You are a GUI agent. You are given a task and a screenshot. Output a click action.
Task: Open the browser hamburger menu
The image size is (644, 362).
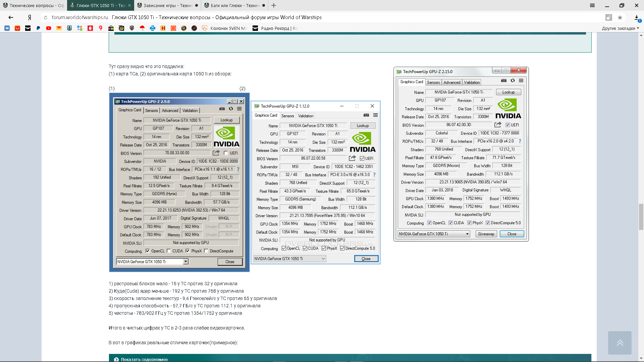[x=592, y=5]
